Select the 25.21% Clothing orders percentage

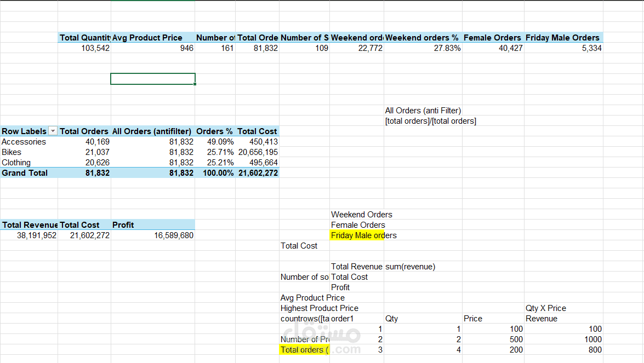point(215,163)
